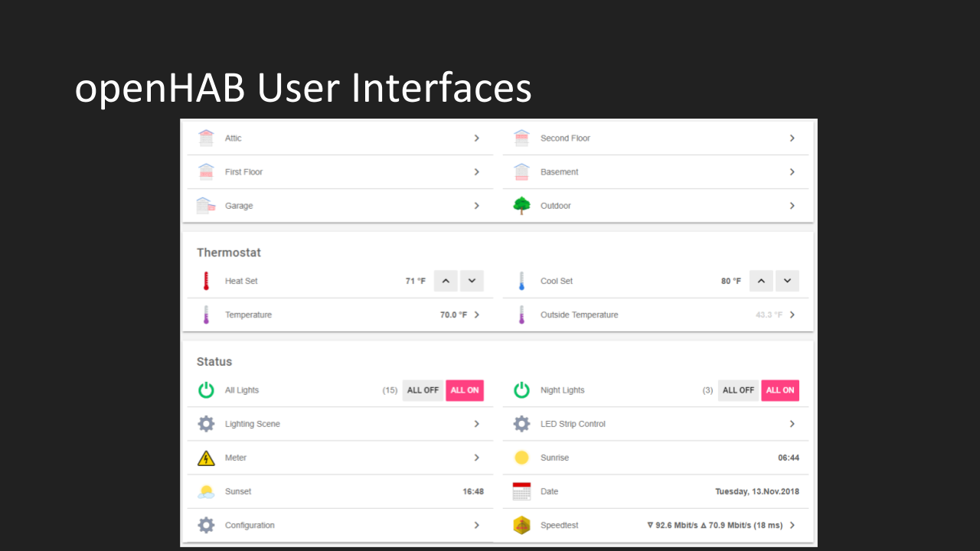Turn Night Lights on with ALL ON
The image size is (980, 551).
(780, 390)
